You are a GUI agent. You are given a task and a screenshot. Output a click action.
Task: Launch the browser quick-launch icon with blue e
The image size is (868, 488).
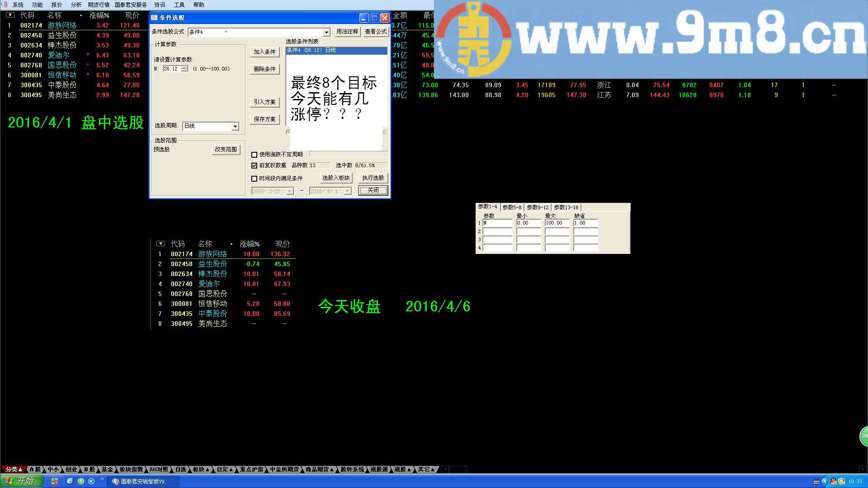pyautogui.click(x=70, y=482)
